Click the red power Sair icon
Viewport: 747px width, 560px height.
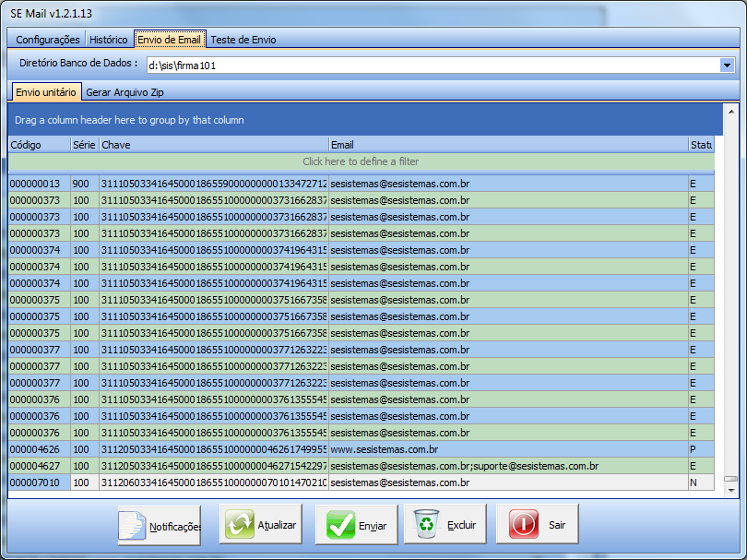523,525
